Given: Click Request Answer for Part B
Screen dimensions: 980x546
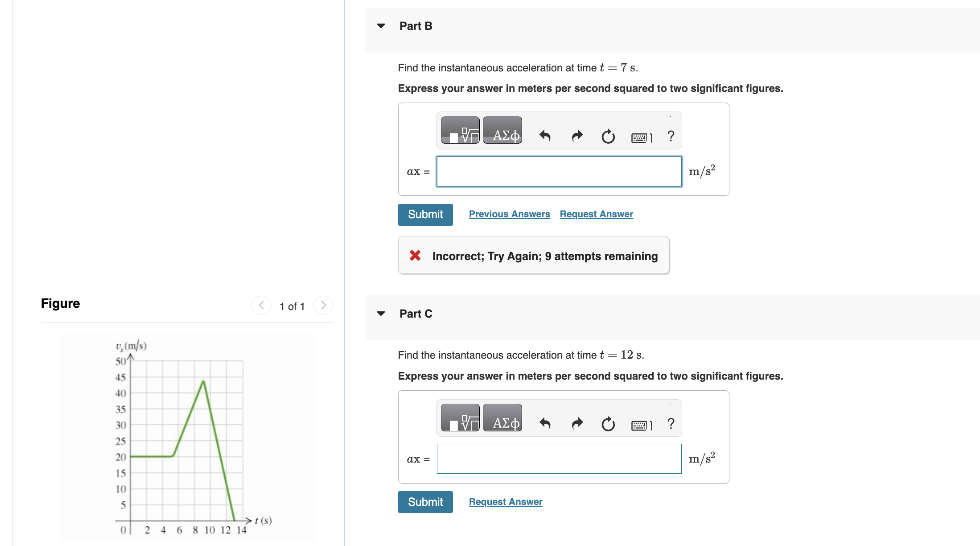Looking at the screenshot, I should (596, 214).
